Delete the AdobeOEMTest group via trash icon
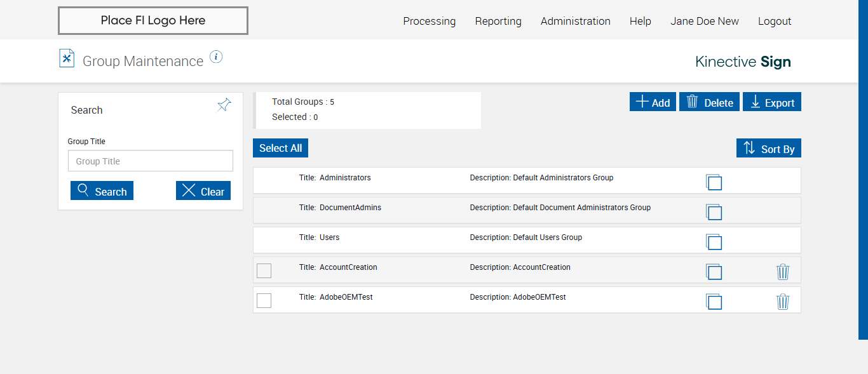Viewport: 868px width, 374px height. click(783, 302)
